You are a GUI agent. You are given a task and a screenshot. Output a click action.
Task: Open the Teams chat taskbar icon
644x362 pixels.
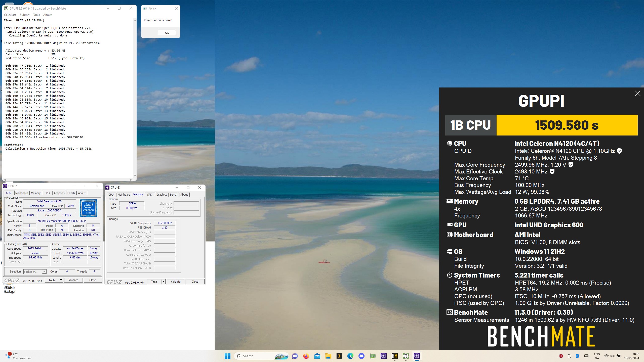(295, 356)
